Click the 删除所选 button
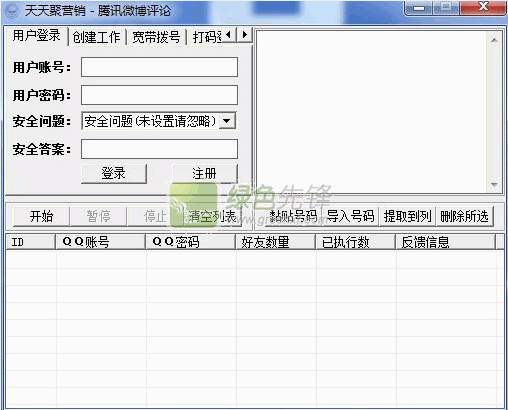Screen dimensions: 508x410 (x=464, y=216)
